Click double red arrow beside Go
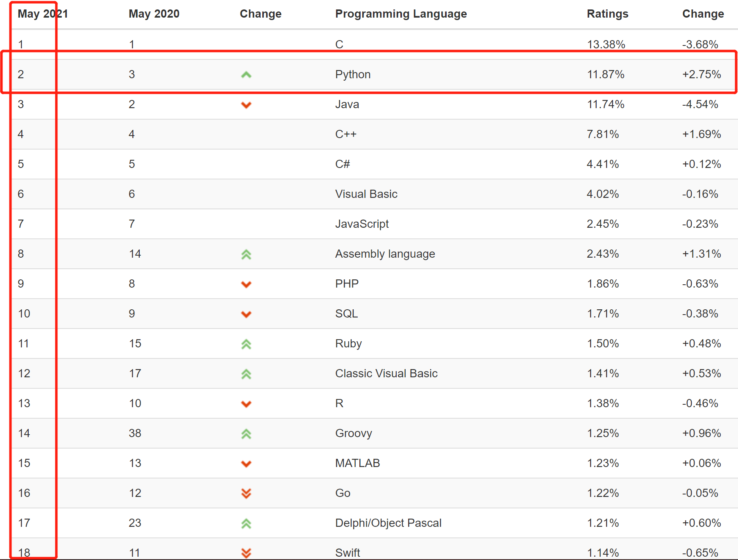Viewport: 738px width, 560px height. (246, 493)
